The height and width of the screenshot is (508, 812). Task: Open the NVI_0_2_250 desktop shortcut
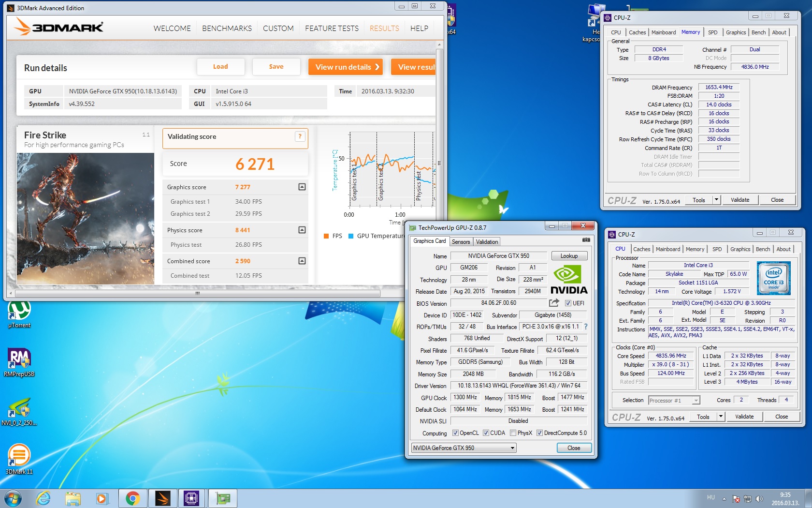(x=19, y=411)
